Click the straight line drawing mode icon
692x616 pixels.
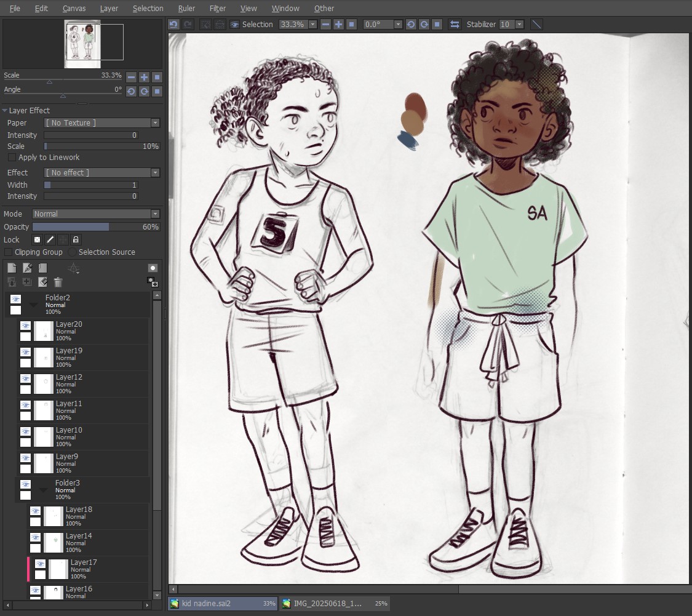(536, 24)
